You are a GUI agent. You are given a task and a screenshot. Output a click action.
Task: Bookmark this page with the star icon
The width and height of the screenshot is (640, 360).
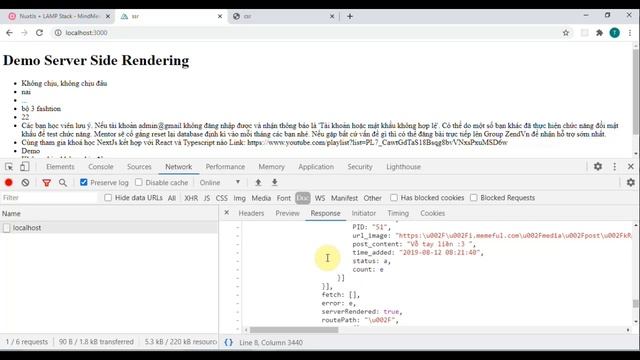pos(566,33)
